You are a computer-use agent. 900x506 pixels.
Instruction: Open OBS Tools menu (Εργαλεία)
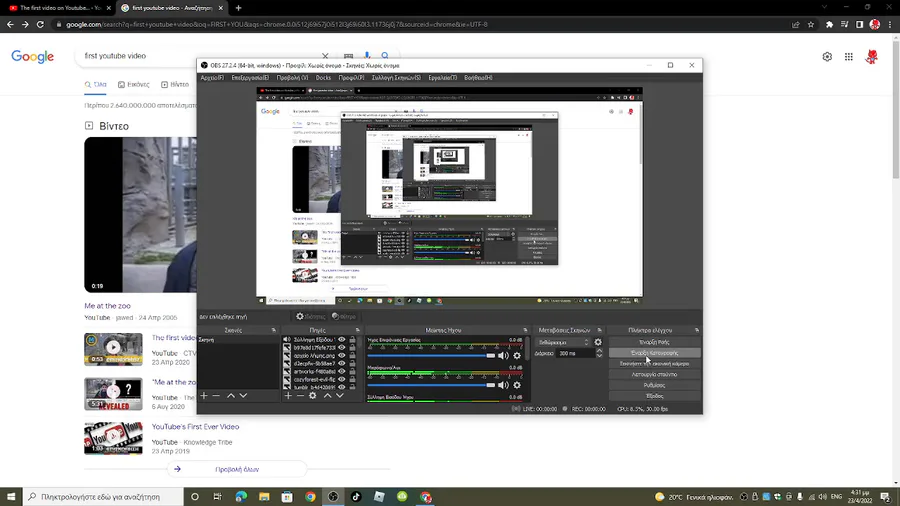(x=443, y=77)
